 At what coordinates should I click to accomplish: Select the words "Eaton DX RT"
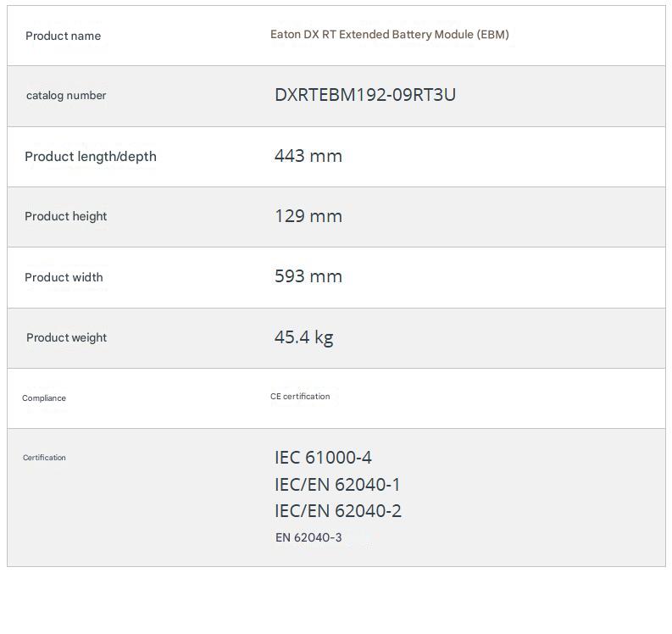click(303, 35)
